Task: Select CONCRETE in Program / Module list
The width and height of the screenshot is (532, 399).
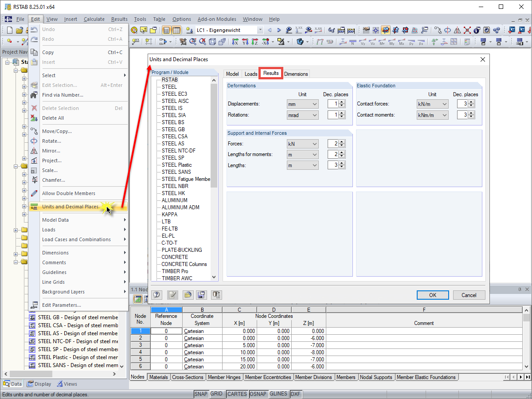Action: [x=175, y=257]
